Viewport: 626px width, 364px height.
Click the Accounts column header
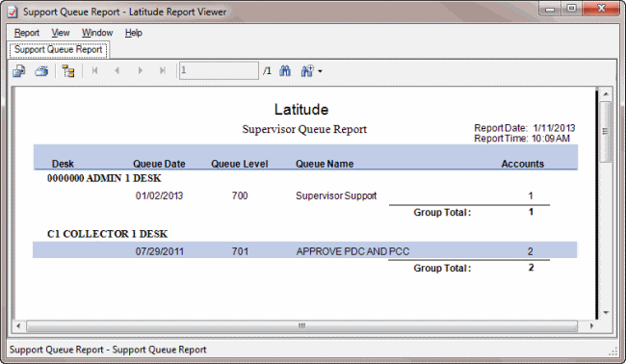click(523, 164)
